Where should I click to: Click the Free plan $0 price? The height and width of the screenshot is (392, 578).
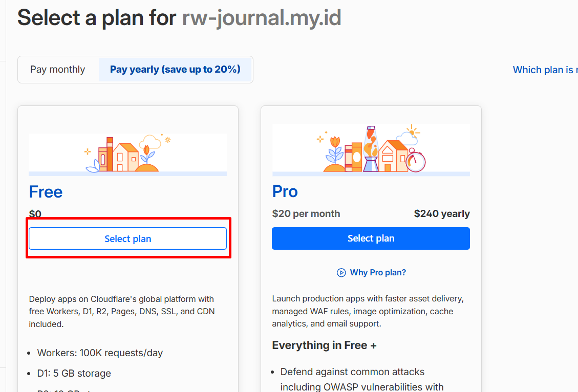point(35,214)
